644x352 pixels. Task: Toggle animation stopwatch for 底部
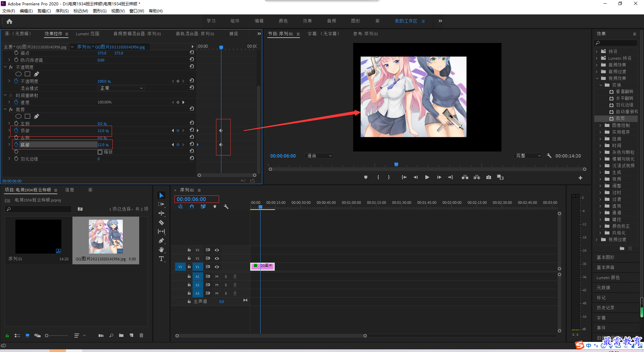coord(16,144)
